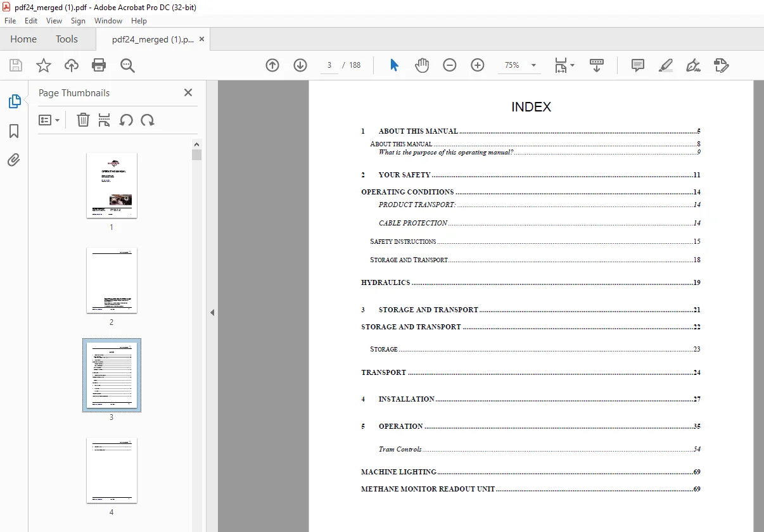Click 'INSTALLATION' index entry
Screen dimensions: 764x532
tap(407, 399)
